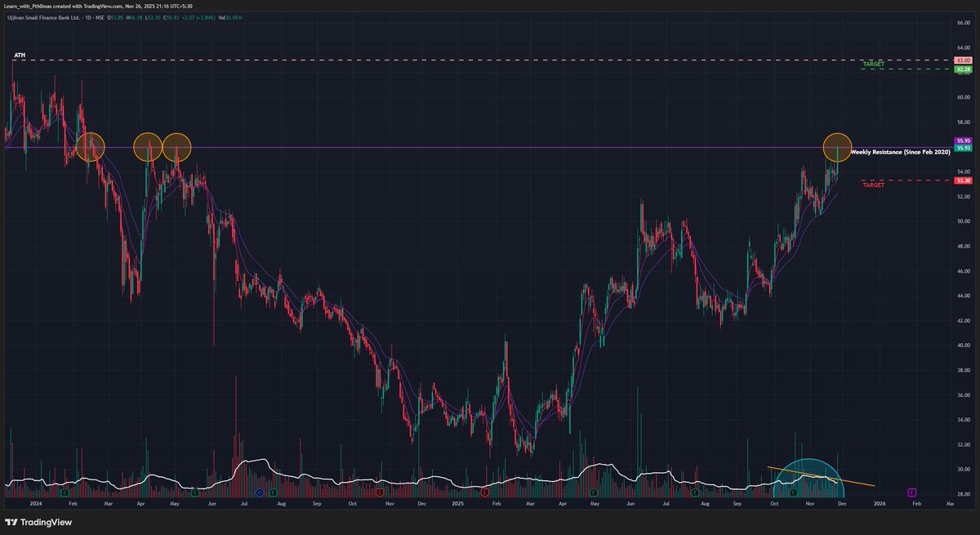This screenshot has width=980, height=535.
Task: Select the earnings marker below April 2024
Action: click(194, 493)
